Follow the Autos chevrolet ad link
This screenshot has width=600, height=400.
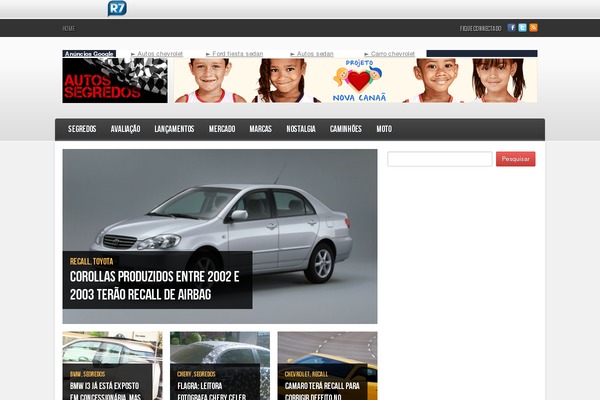tap(160, 54)
